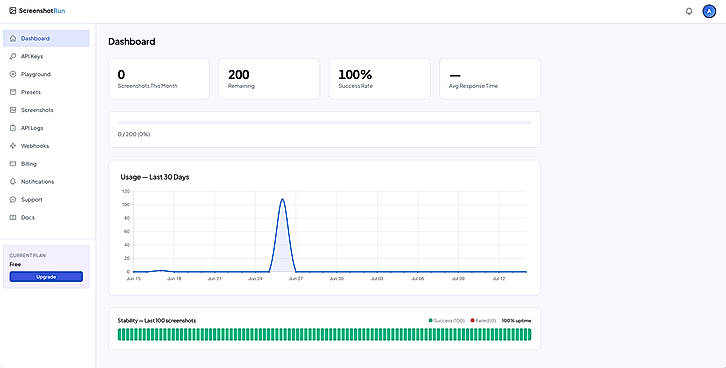Click the Billing card icon
Viewport: 726px width, 368px height.
13,164
